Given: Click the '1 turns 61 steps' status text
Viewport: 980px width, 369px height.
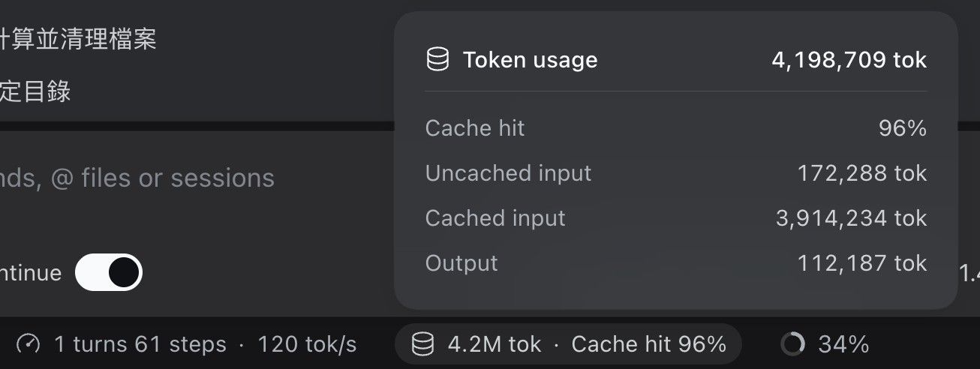Looking at the screenshot, I should tap(140, 344).
